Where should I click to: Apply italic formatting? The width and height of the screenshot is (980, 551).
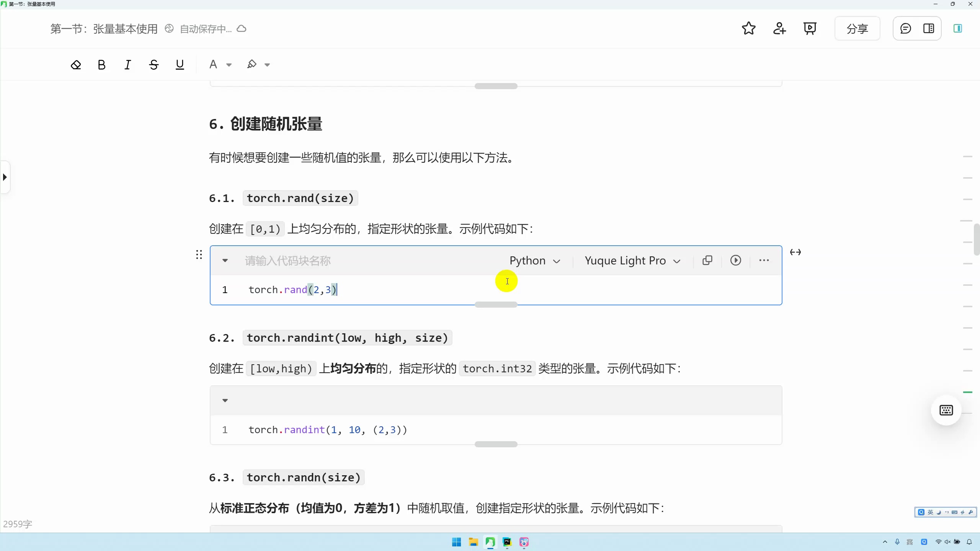pos(127,64)
